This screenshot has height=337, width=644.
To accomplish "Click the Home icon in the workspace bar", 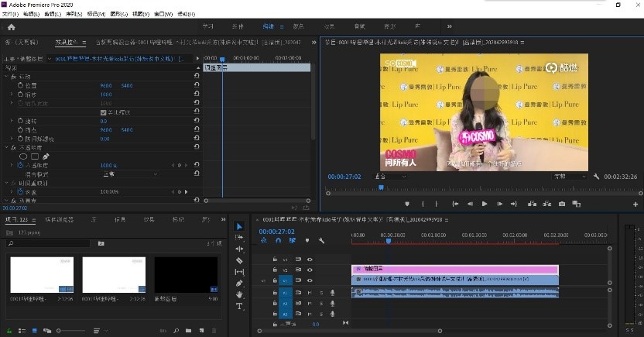I will [11, 27].
